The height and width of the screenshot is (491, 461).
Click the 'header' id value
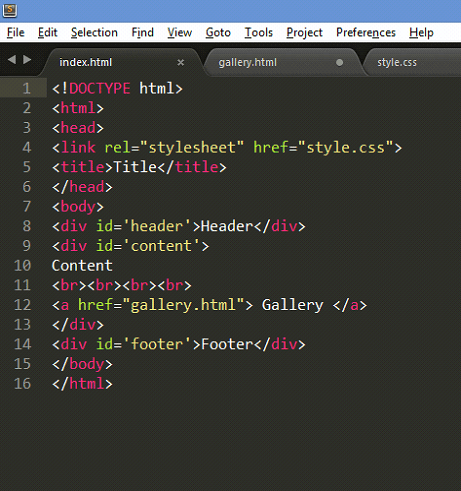click(x=157, y=226)
